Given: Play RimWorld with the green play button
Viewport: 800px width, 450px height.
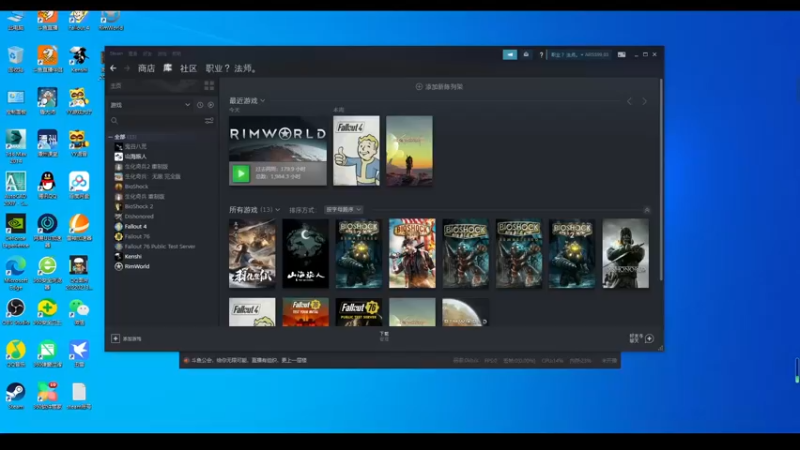Looking at the screenshot, I should pyautogui.click(x=241, y=173).
